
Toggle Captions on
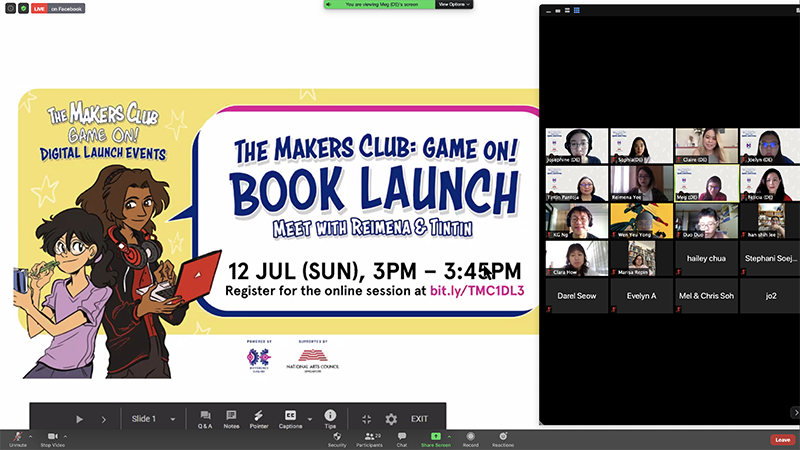(290, 419)
